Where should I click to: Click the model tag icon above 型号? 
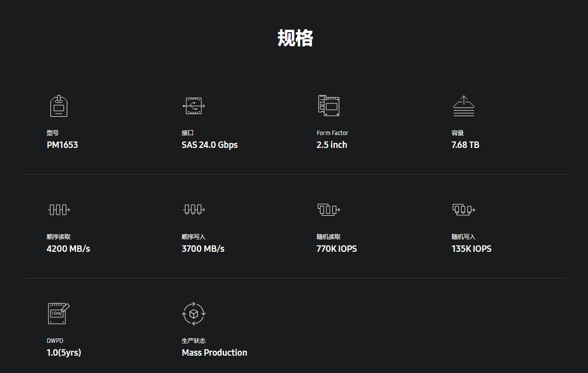coord(59,106)
